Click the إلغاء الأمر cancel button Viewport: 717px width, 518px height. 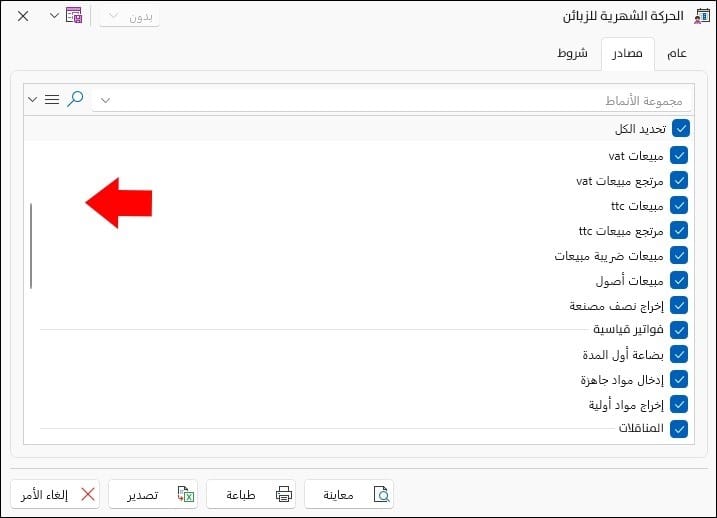point(55,494)
